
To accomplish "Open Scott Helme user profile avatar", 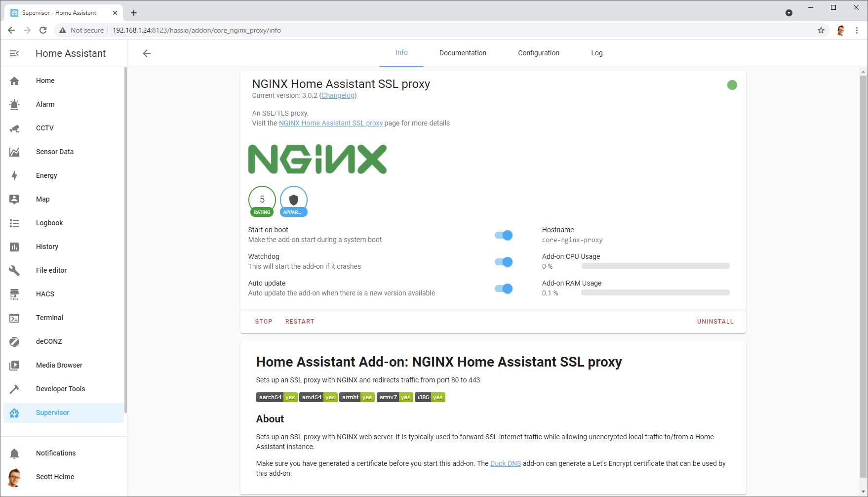I will 14,477.
